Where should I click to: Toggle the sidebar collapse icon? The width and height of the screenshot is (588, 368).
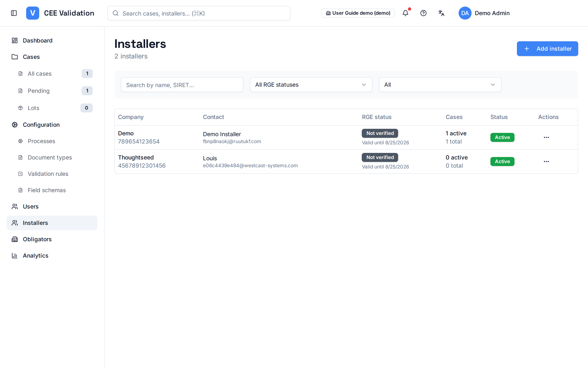tap(14, 13)
